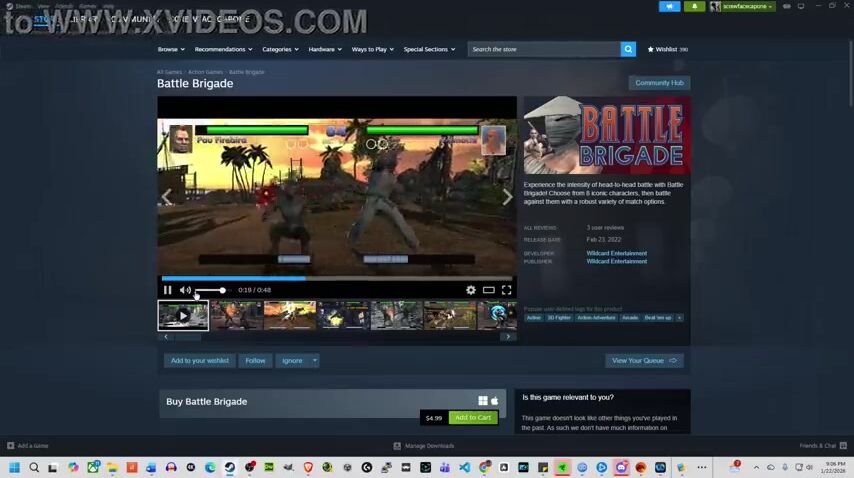The image size is (854, 478).
Task: Expand the Special Sections menu
Action: tap(429, 49)
